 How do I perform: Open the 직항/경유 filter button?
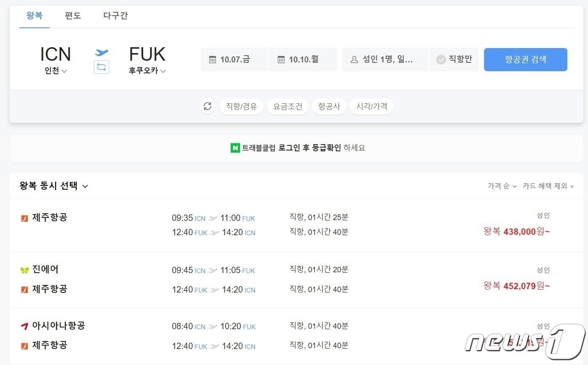pos(241,107)
